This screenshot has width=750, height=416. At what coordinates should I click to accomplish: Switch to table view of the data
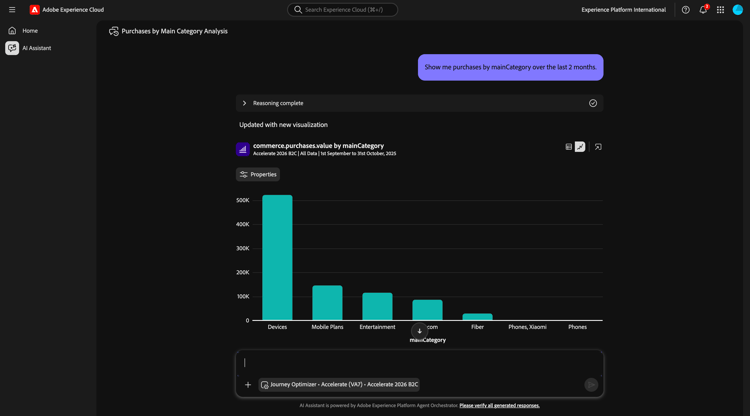568,147
